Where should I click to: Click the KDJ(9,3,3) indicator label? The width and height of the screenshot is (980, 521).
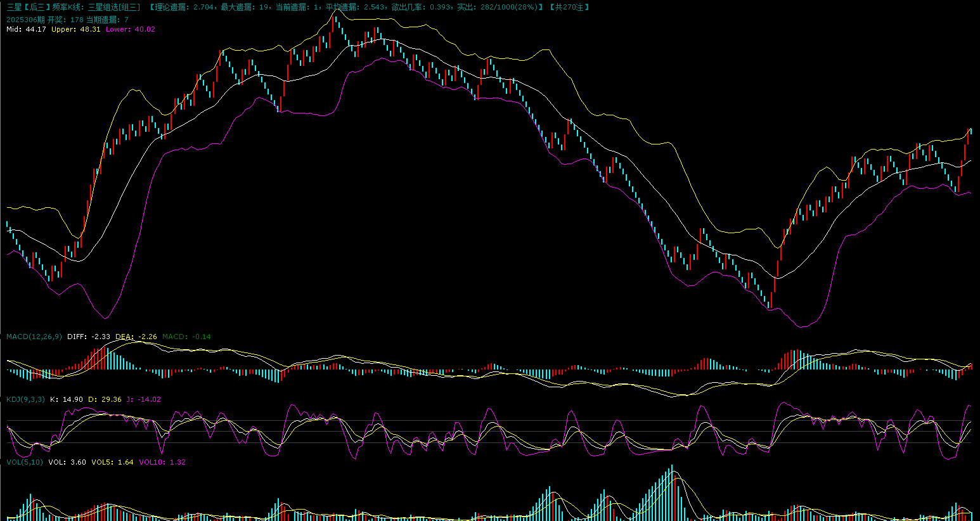25,399
